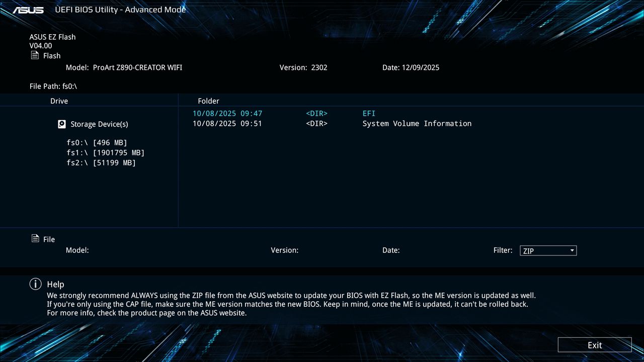Screen dimensions: 644x362
Task: Click the camera-style icon next to Storage Device(s)
Action: click(61, 124)
